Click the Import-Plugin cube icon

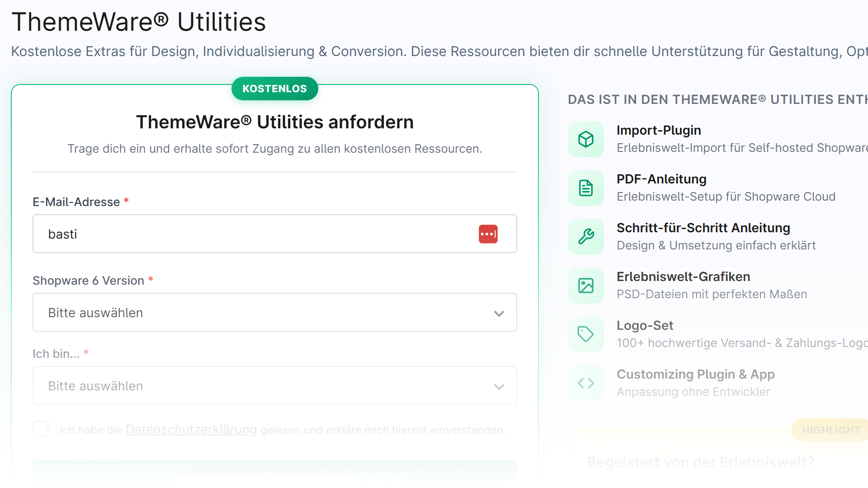586,139
